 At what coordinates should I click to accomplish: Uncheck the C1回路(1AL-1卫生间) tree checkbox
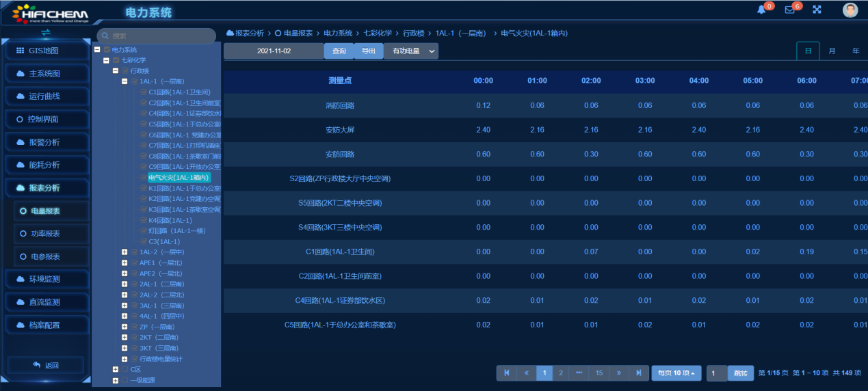144,92
